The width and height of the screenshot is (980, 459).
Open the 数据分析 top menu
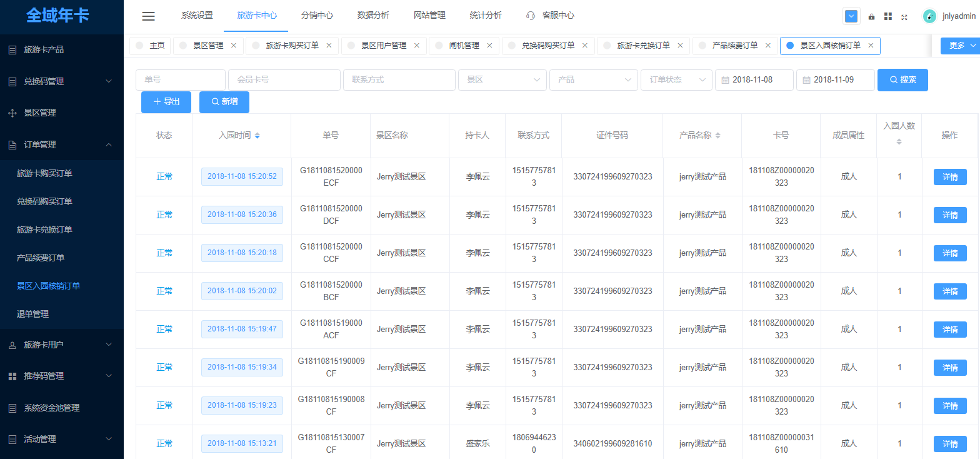point(373,16)
